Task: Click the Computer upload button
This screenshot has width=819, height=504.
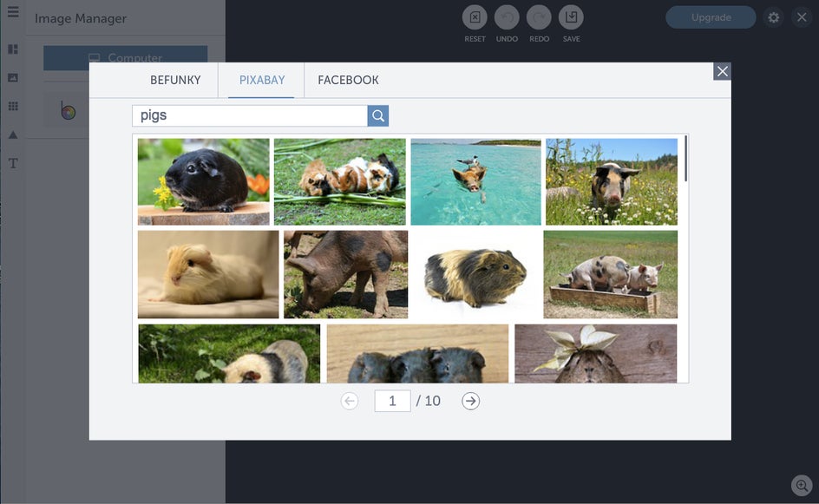Action: point(125,58)
